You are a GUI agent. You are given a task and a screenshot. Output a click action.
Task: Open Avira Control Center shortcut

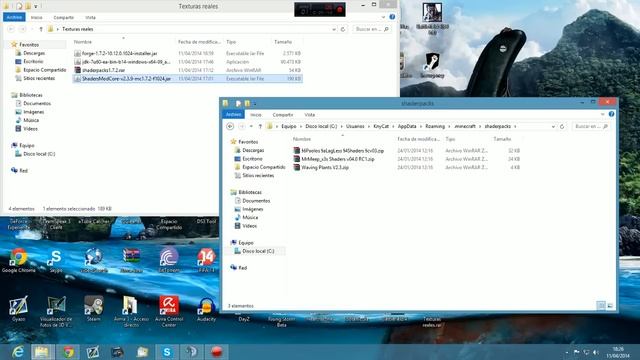pos(169,311)
